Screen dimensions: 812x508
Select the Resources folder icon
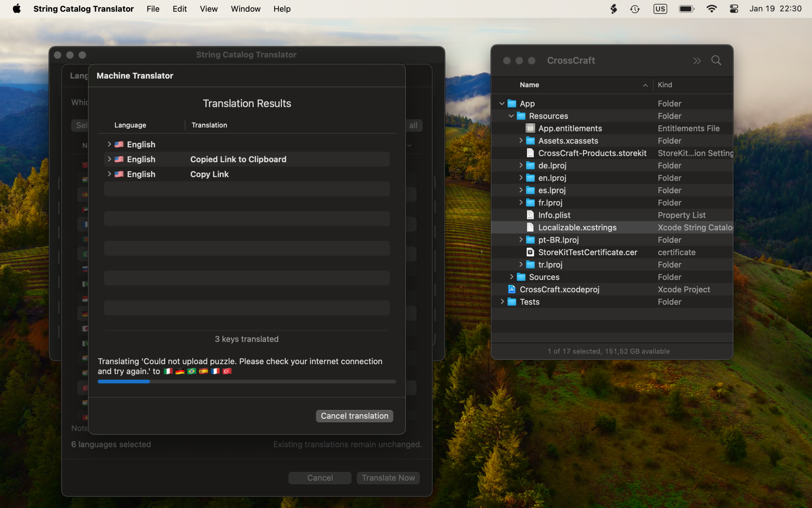point(521,116)
